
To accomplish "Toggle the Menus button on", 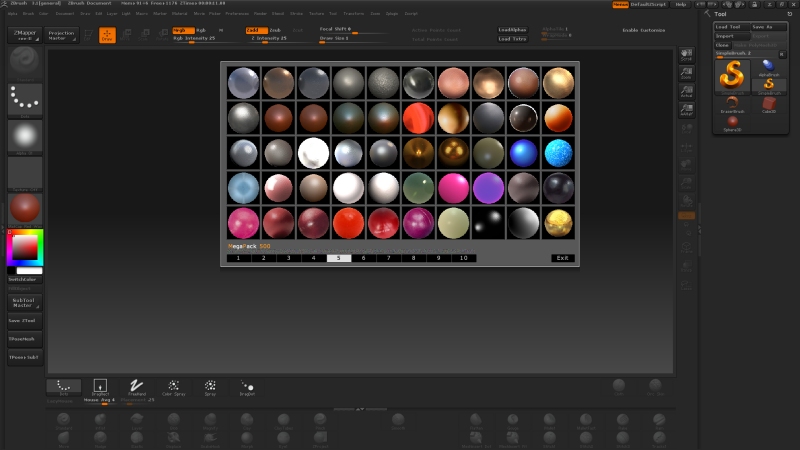I will [621, 5].
